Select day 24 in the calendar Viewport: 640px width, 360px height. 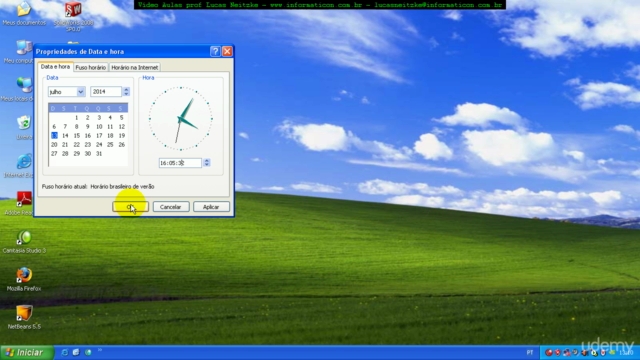[x=99, y=144]
